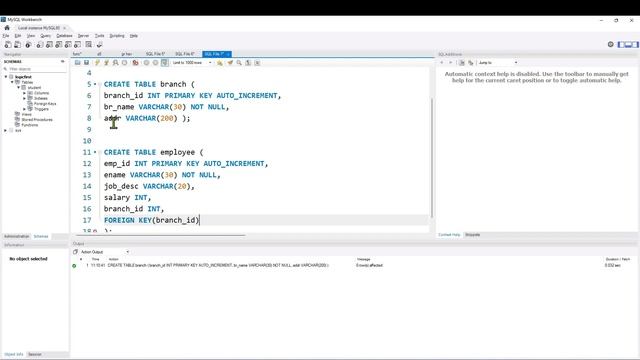Execute the whole SQL script
Screen dimensions: 640x360
(97, 63)
